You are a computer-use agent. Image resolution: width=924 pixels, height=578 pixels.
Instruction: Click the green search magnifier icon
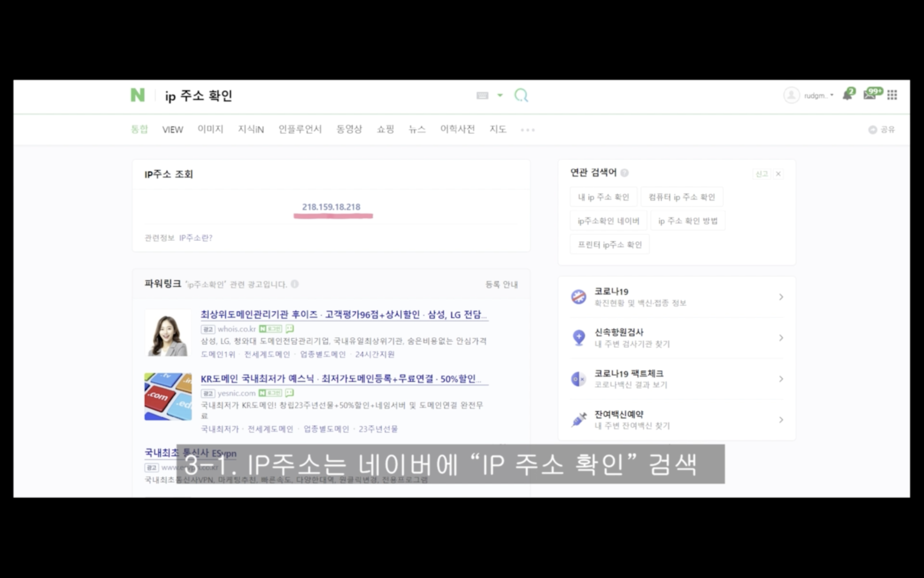tap(521, 95)
